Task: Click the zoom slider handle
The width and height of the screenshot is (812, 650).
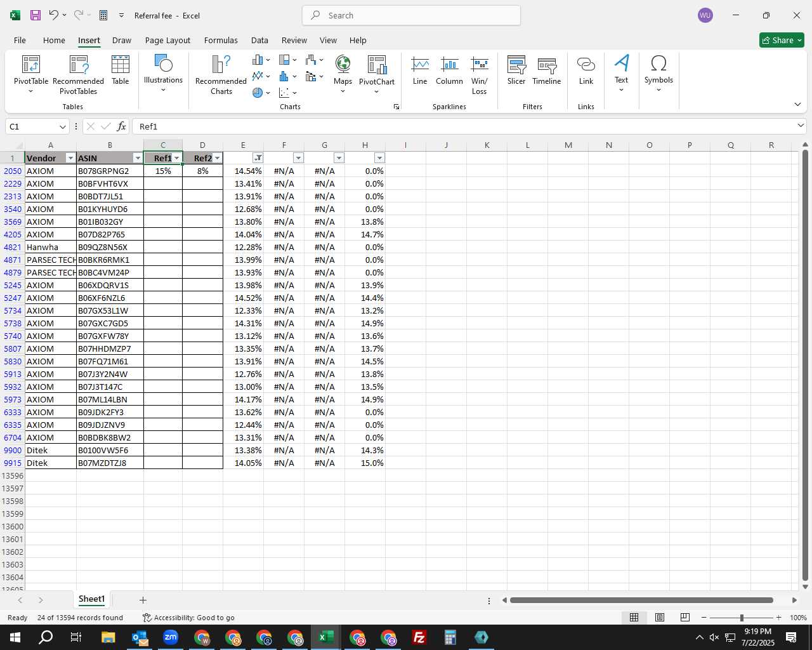Action: tap(742, 618)
